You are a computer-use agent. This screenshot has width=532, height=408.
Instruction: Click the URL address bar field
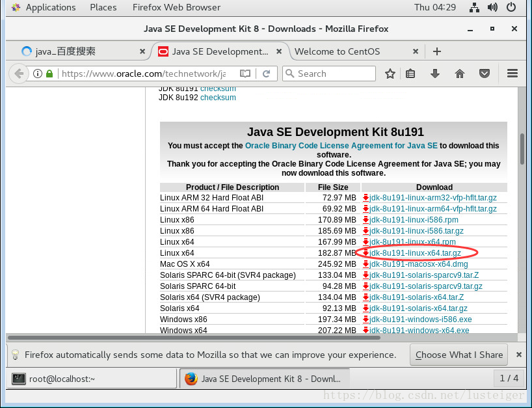point(144,74)
